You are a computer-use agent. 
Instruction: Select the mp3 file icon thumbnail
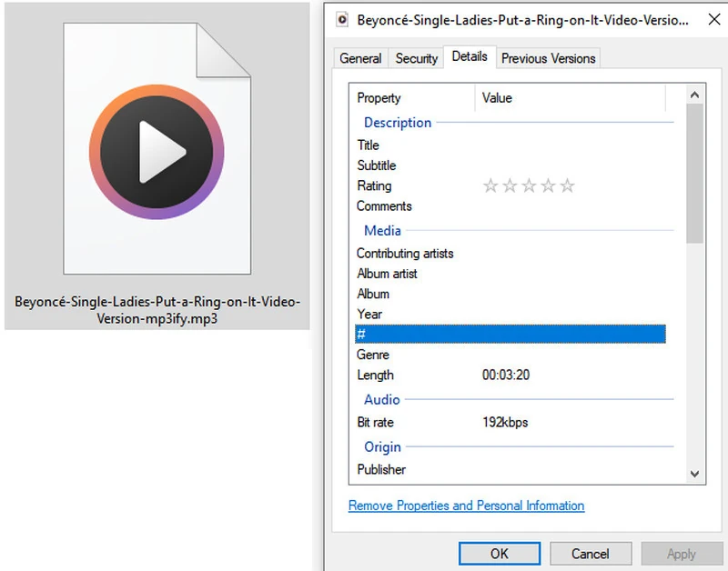pos(157,148)
